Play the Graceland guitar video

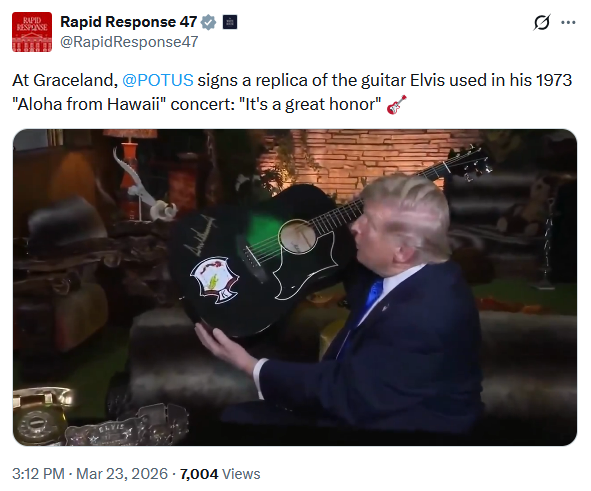(x=295, y=288)
